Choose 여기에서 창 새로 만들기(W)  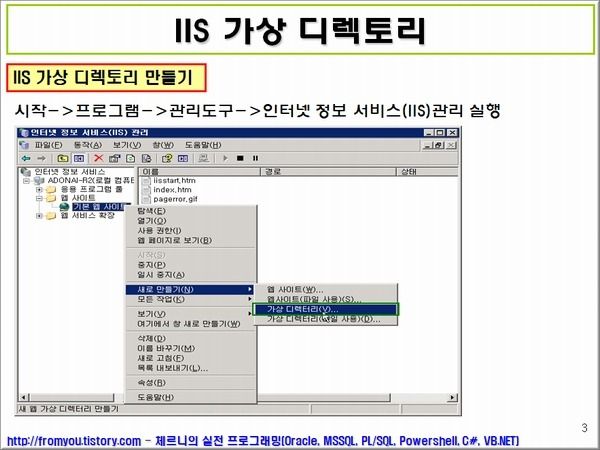(191, 324)
